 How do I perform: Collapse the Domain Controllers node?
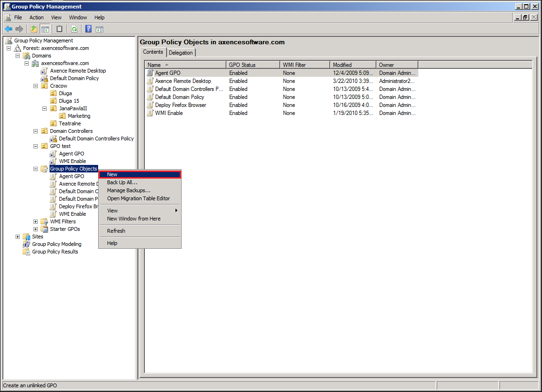point(36,131)
